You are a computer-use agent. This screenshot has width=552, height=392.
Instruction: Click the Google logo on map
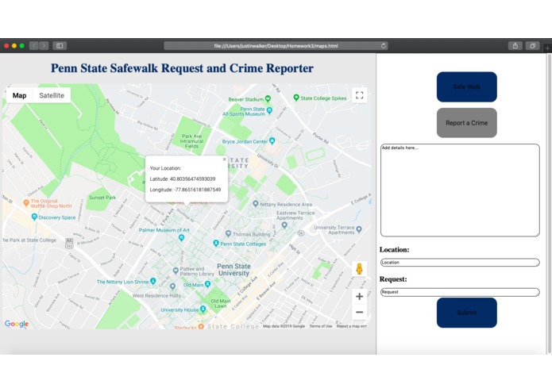[x=17, y=324]
